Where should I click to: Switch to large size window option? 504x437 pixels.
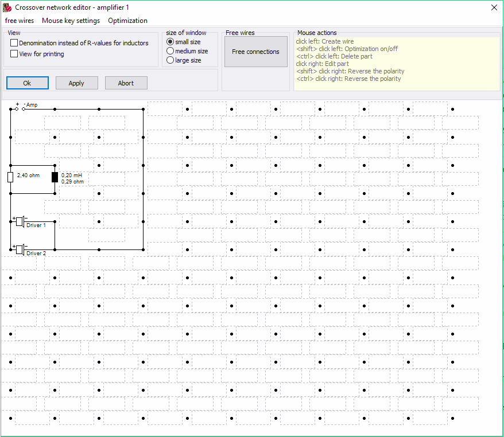(x=170, y=60)
